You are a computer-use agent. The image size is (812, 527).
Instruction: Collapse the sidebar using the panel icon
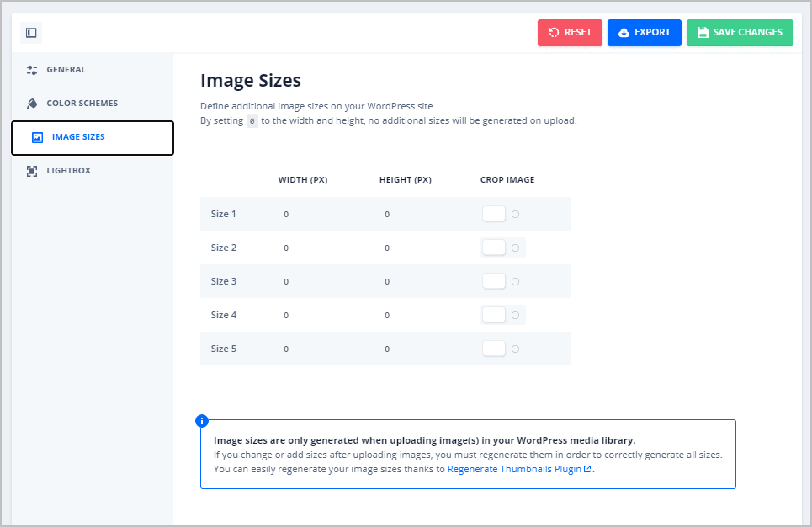click(x=31, y=32)
